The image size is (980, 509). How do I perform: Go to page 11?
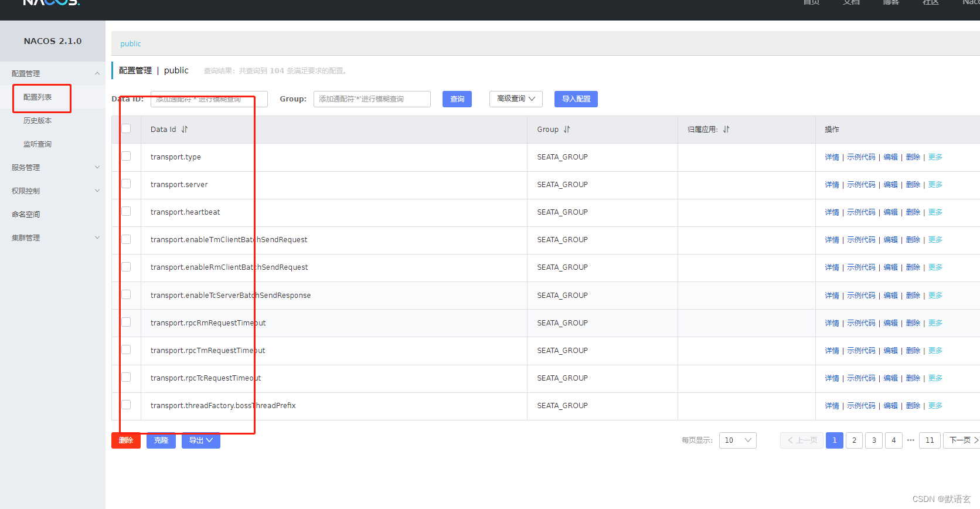pyautogui.click(x=930, y=440)
